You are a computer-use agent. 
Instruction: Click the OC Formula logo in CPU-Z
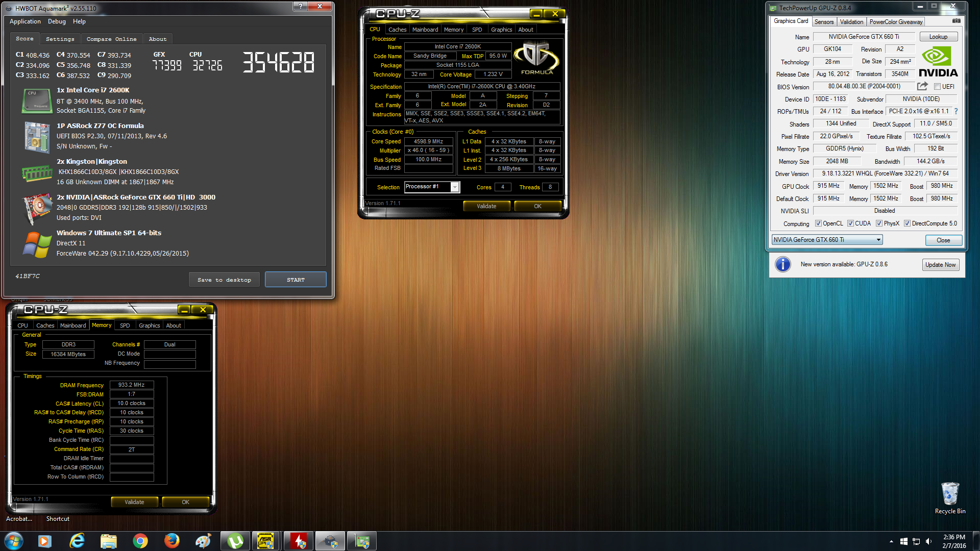[x=536, y=58]
